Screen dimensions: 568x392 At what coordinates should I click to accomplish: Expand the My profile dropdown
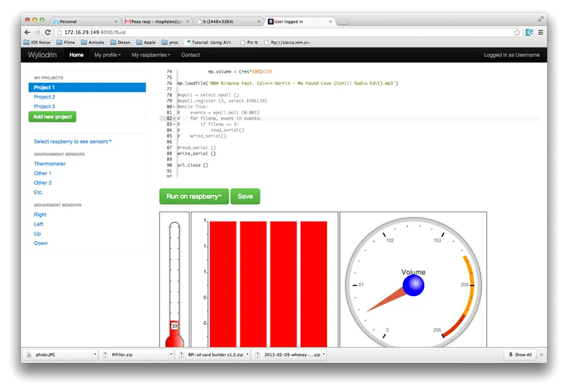click(x=108, y=55)
